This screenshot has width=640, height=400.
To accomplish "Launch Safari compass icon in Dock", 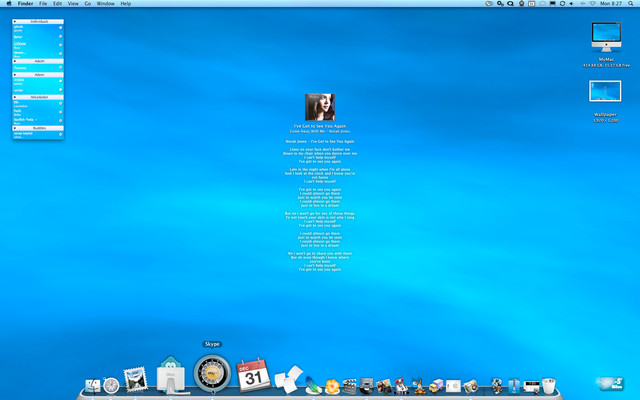I will click(112, 385).
